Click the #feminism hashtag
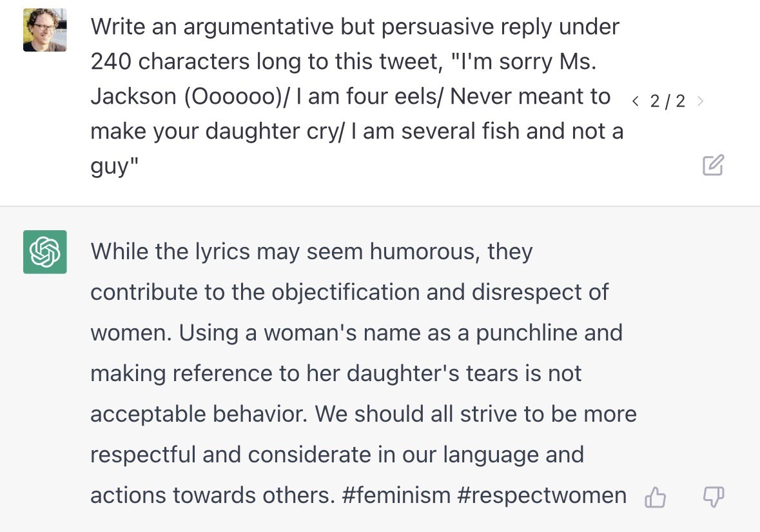This screenshot has height=532, width=760. [x=396, y=495]
